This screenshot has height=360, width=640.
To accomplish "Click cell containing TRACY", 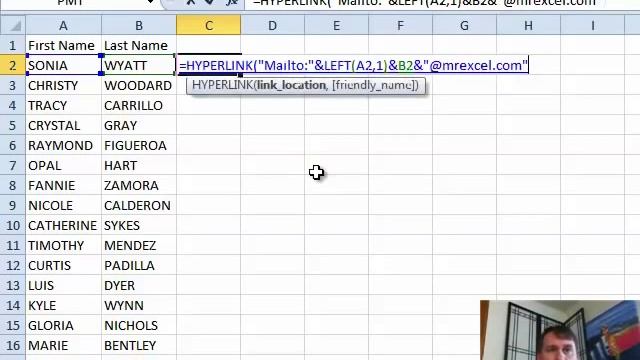I will tap(63, 105).
